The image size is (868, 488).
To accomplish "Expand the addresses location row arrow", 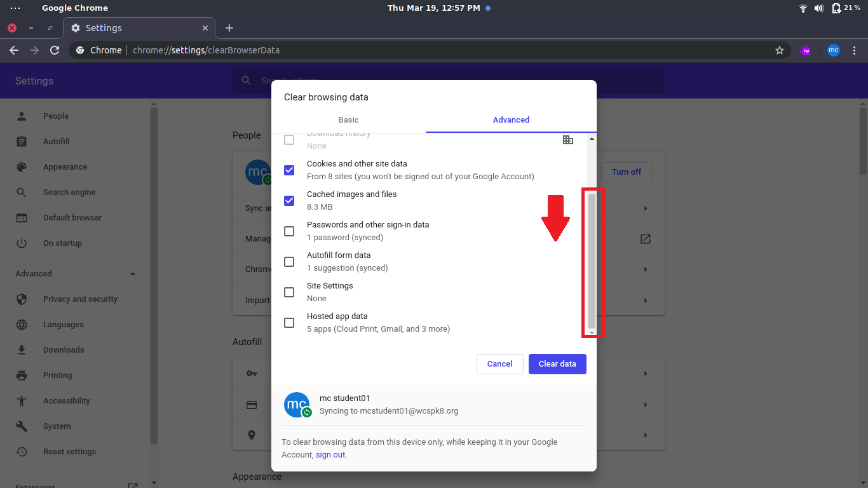I will (x=646, y=435).
